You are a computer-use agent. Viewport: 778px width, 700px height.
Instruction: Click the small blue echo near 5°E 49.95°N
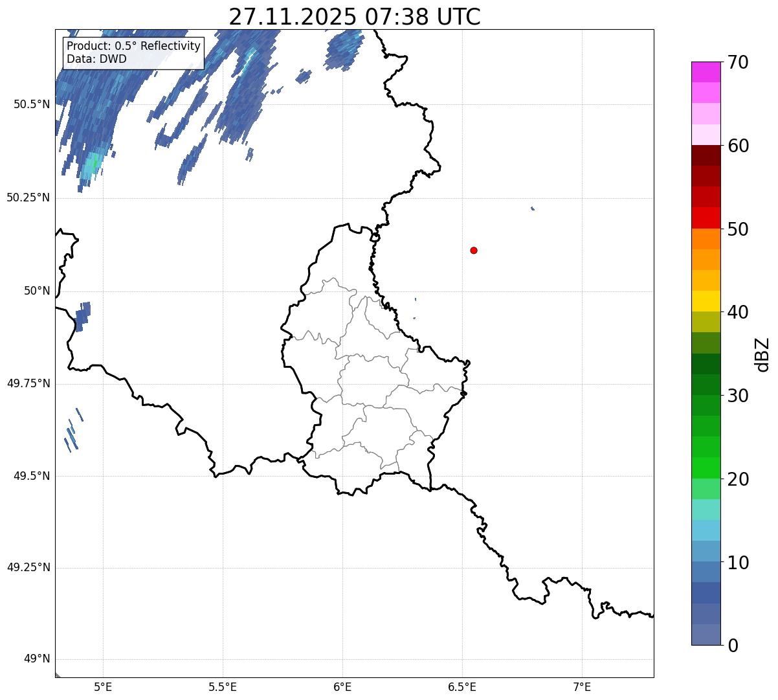82,317
